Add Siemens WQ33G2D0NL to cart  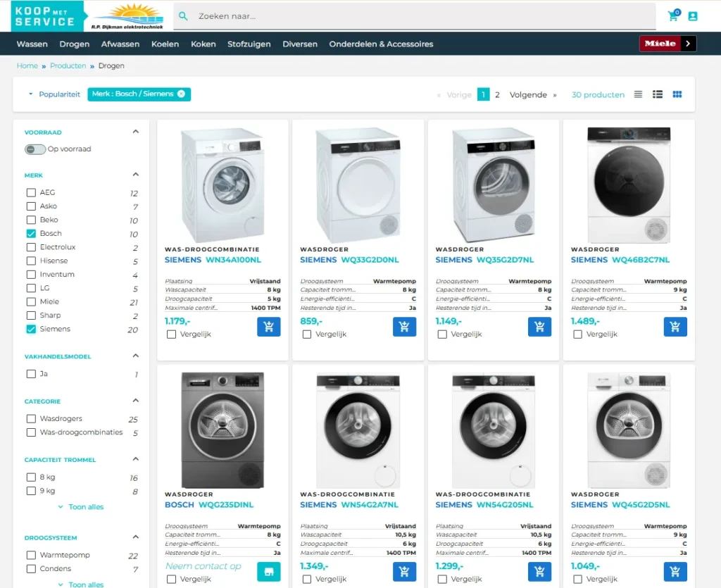404,327
